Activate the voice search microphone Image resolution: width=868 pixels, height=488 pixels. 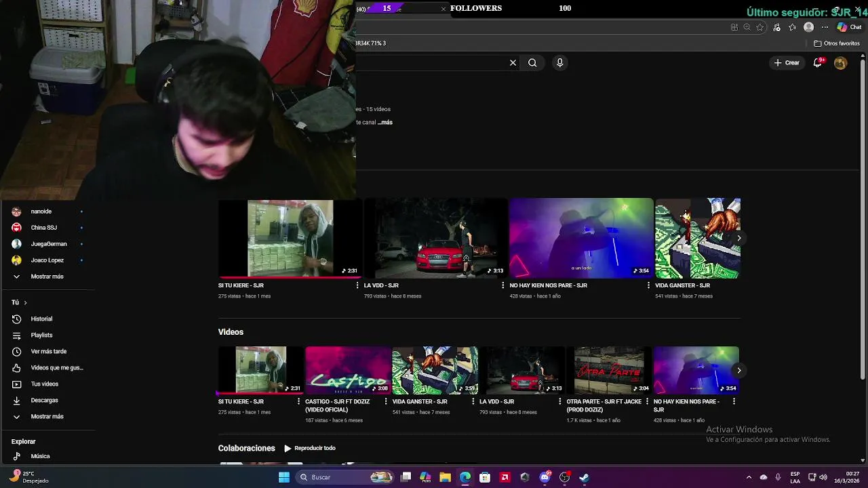pyautogui.click(x=559, y=62)
